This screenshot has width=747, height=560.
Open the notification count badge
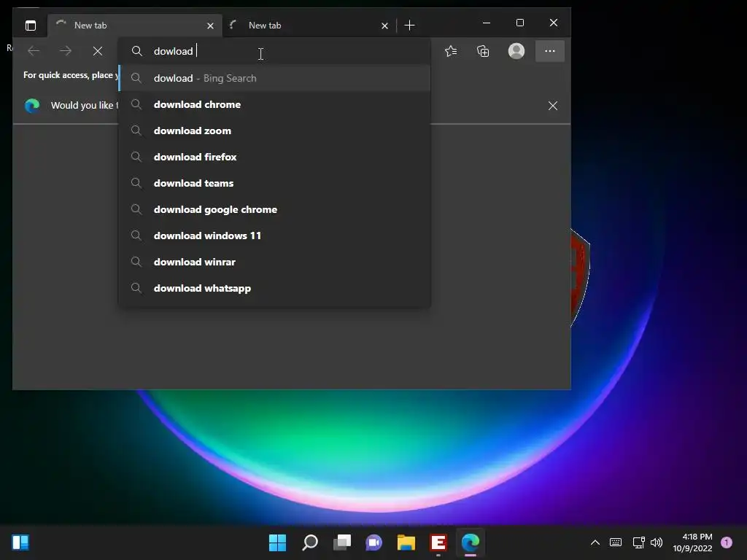point(727,542)
